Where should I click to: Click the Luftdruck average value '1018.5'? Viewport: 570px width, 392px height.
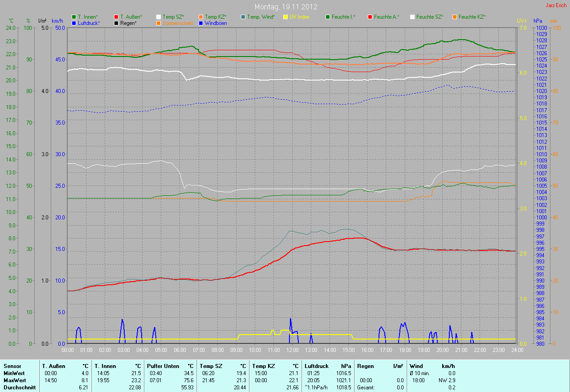tap(343, 388)
